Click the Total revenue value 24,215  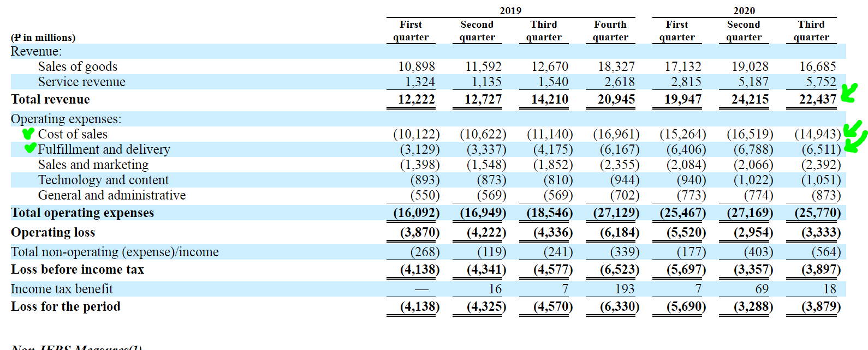(x=750, y=99)
